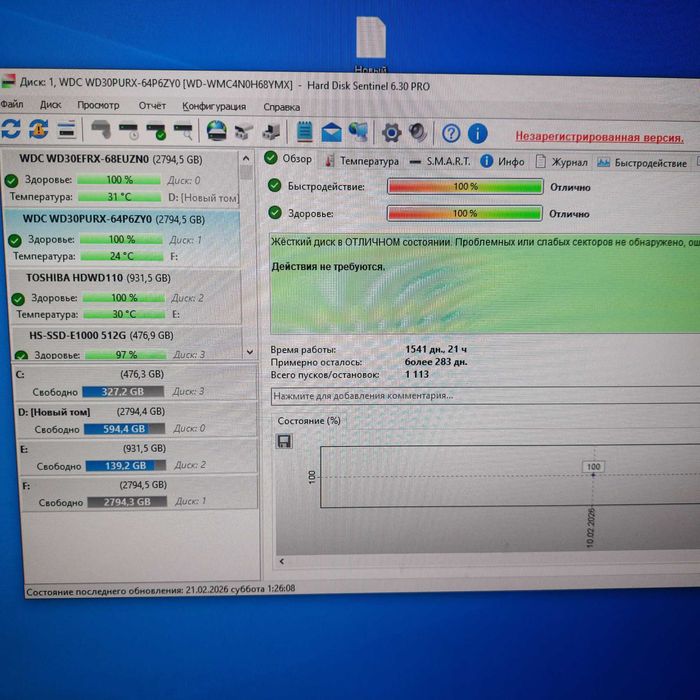Click the 24 °C temperature bar

pos(122,256)
